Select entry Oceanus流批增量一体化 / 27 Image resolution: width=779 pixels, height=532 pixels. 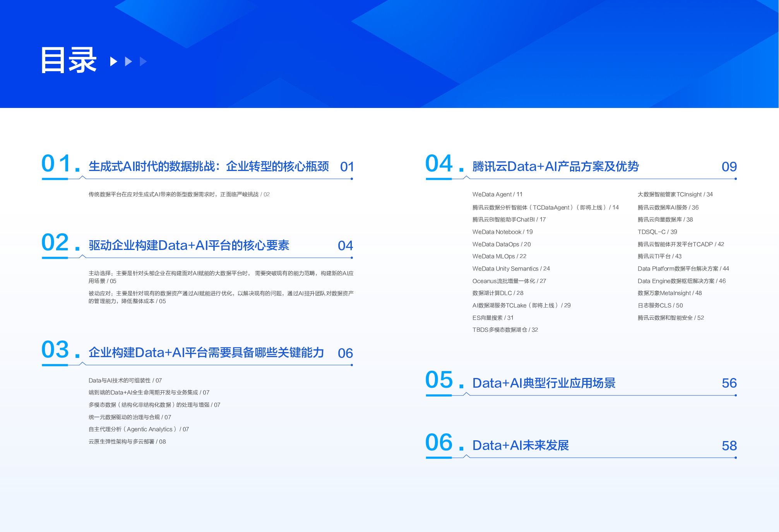point(509,281)
